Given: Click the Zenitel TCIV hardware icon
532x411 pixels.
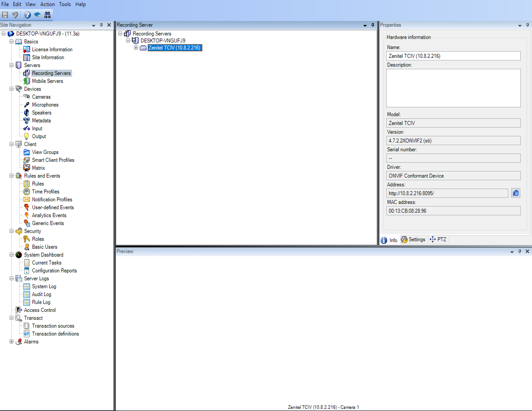Looking at the screenshot, I should point(143,48).
